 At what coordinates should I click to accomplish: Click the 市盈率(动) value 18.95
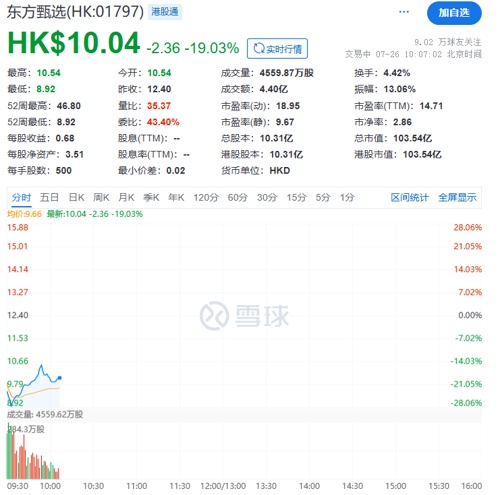point(288,106)
